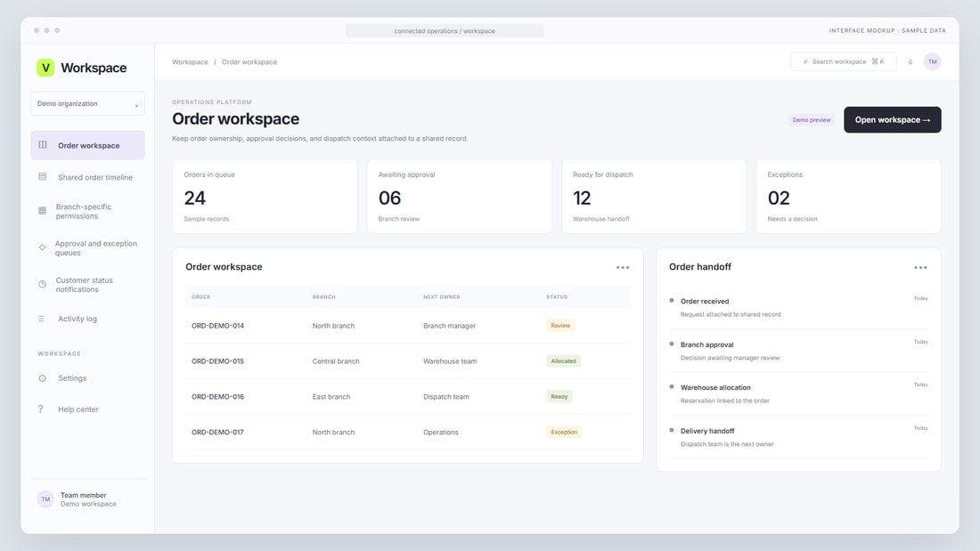
Task: Click Operations next owner cell
Action: 441,433
